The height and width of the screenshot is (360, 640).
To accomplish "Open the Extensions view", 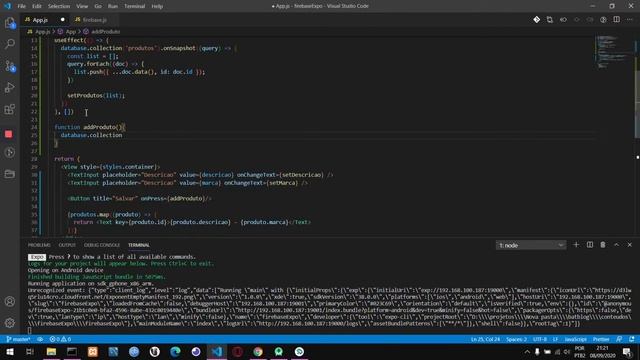I will pyautogui.click(x=10, y=109).
